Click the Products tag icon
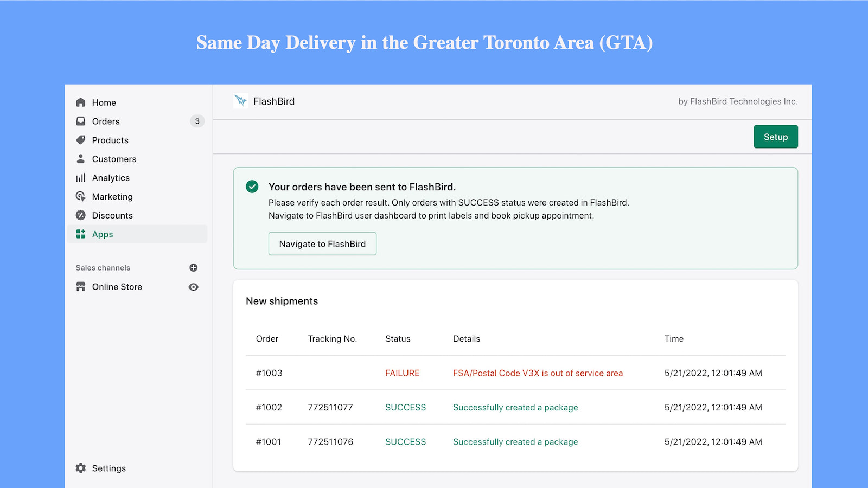The width and height of the screenshot is (868, 488). tap(81, 140)
